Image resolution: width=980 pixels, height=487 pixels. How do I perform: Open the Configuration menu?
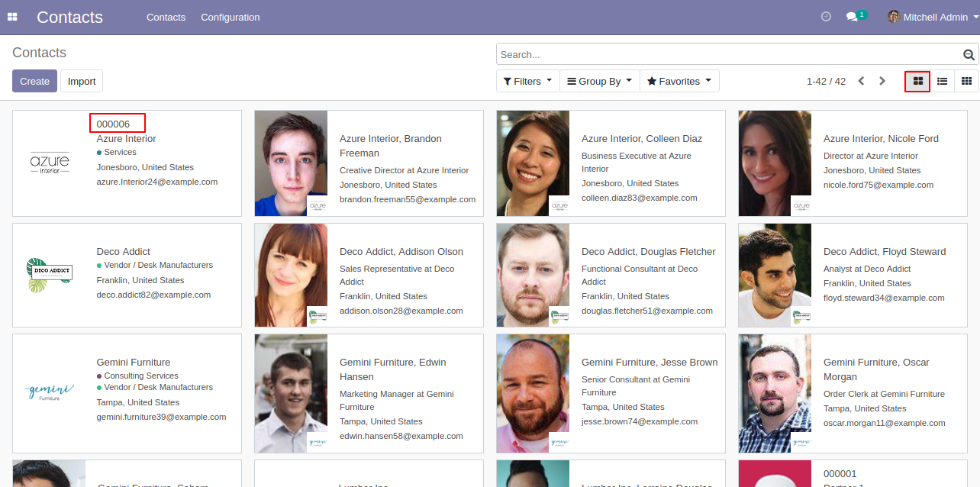[230, 17]
